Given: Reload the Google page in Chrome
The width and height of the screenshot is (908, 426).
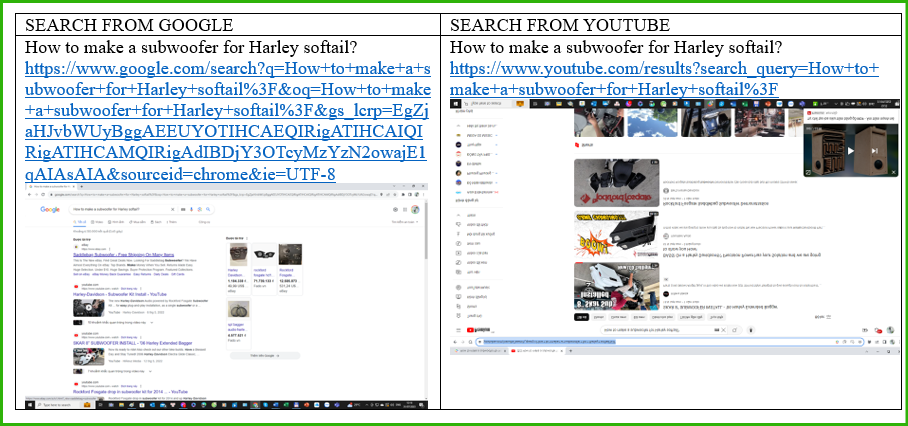Looking at the screenshot, I should [x=43, y=195].
